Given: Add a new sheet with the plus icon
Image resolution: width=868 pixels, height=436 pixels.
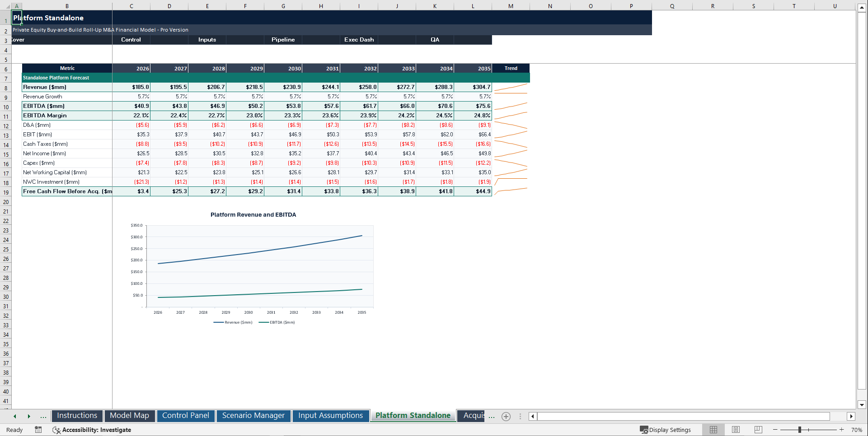Looking at the screenshot, I should [x=506, y=417].
